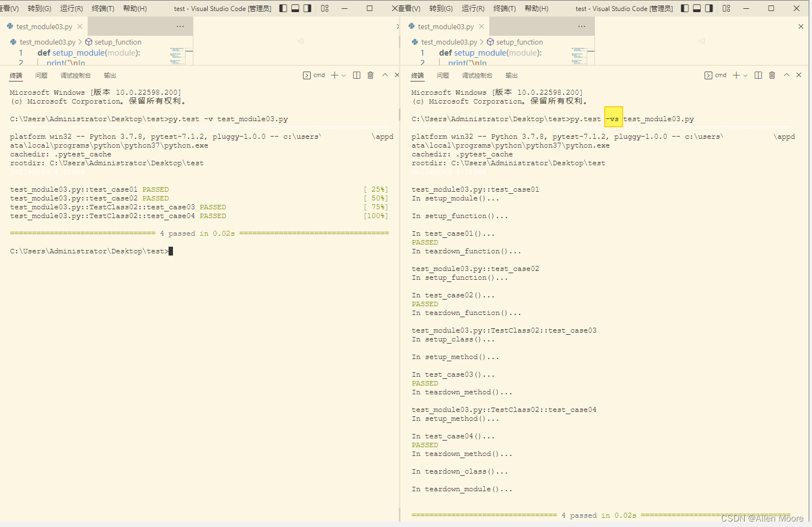Open 终端(T) menu in left window
Screen dimensions: 812x527
103,8
